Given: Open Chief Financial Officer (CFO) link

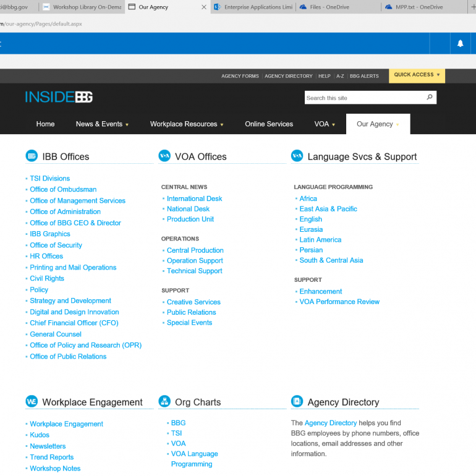Looking at the screenshot, I should click(74, 323).
